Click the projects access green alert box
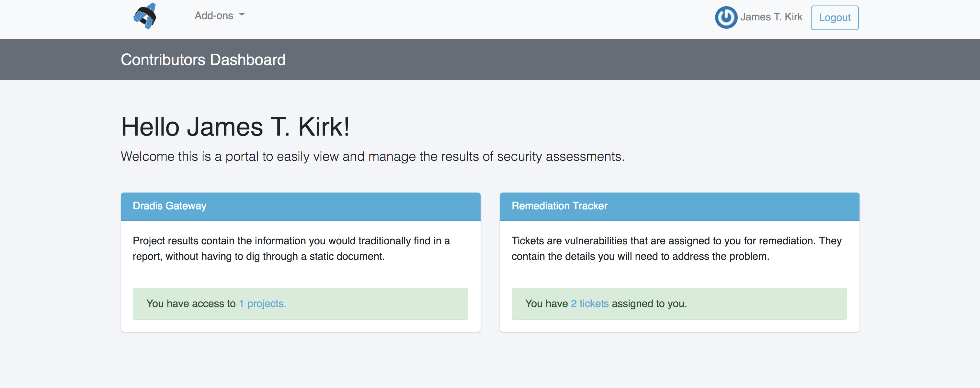The height and width of the screenshot is (388, 980). (300, 304)
